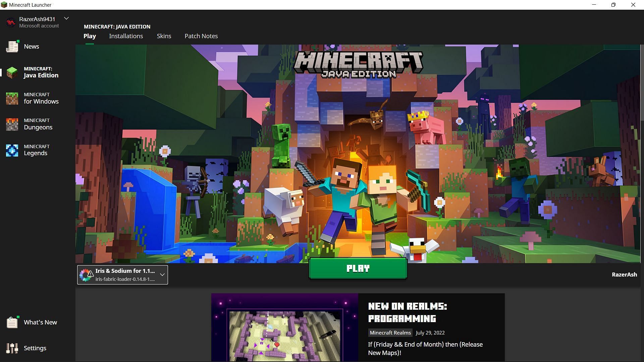
Task: Select Minecraft Legends sidebar icon
Action: coord(11,150)
